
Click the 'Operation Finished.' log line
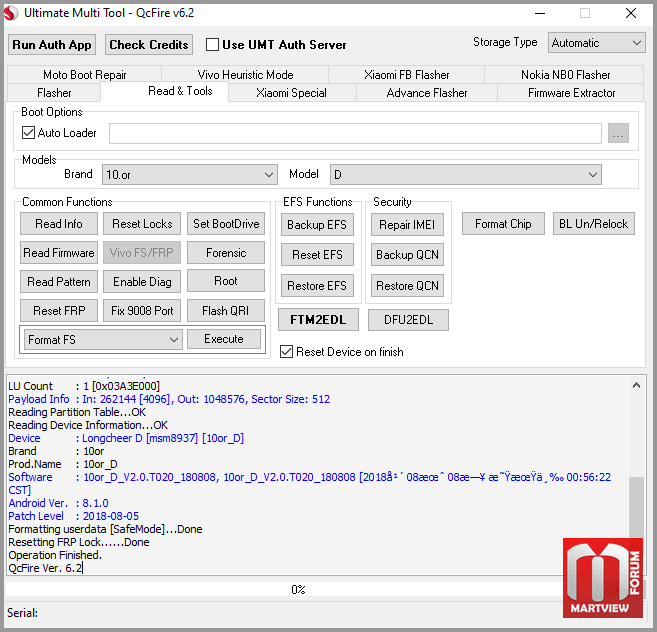pyautogui.click(x=55, y=555)
